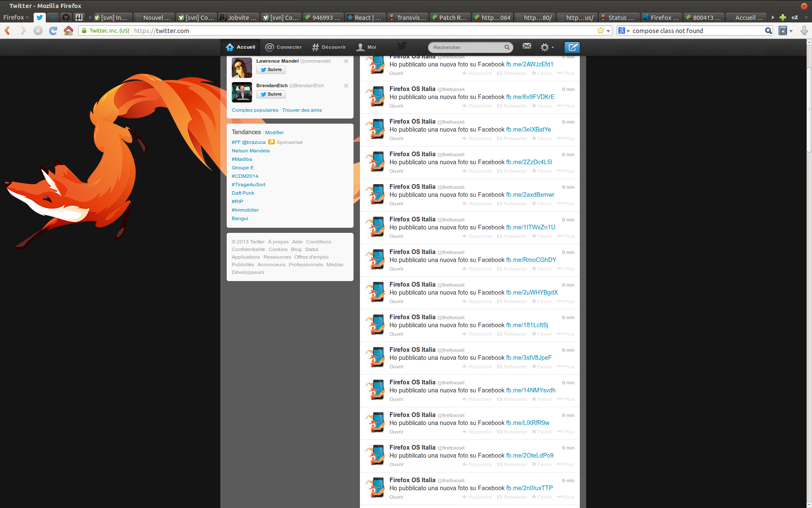Open the Nelson Mandela trend
812x508 pixels.
[x=250, y=151]
